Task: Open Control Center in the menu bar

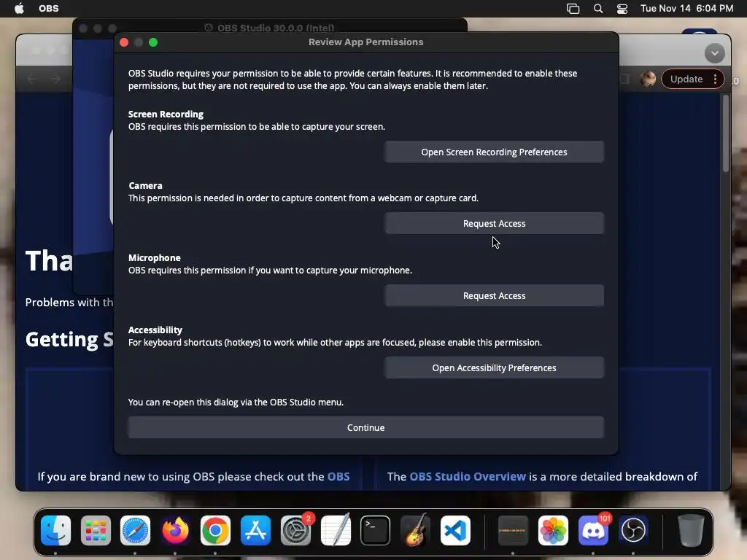Action: [x=622, y=9]
